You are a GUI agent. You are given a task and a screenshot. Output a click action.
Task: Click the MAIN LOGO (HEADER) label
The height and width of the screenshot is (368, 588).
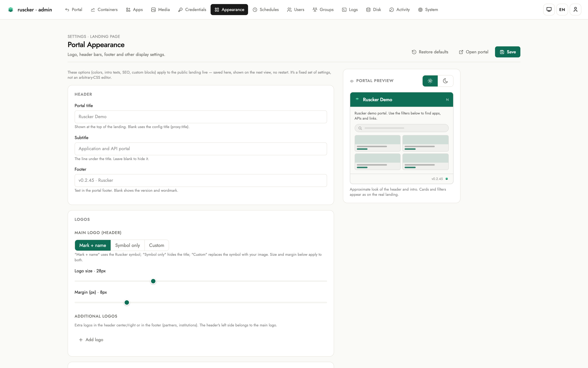98,233
